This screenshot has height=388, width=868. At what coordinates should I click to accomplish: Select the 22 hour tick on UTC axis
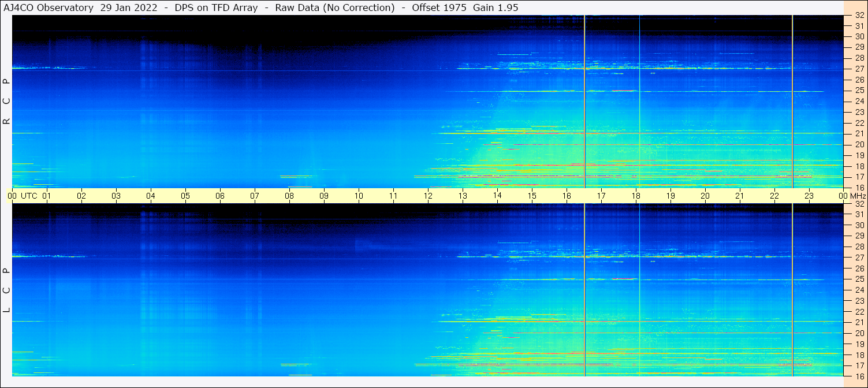774,196
